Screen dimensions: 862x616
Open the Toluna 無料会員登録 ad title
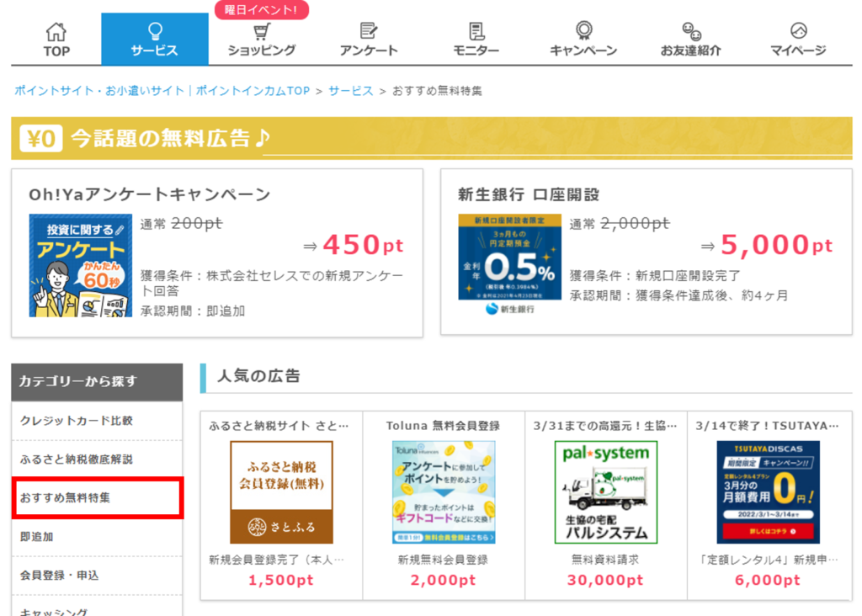tap(443, 426)
